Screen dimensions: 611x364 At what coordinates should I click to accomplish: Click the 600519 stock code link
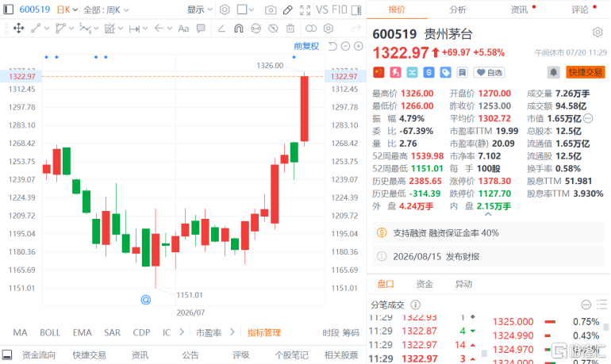pyautogui.click(x=35, y=10)
